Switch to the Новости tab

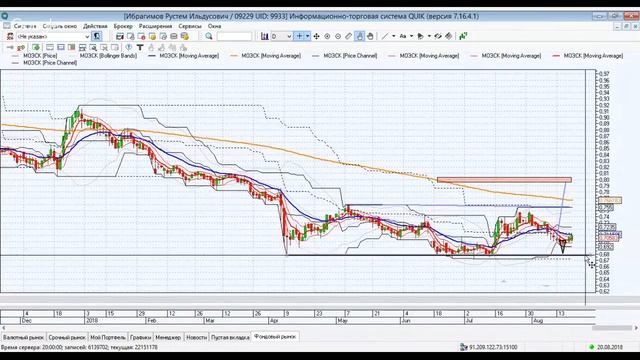tap(196, 338)
